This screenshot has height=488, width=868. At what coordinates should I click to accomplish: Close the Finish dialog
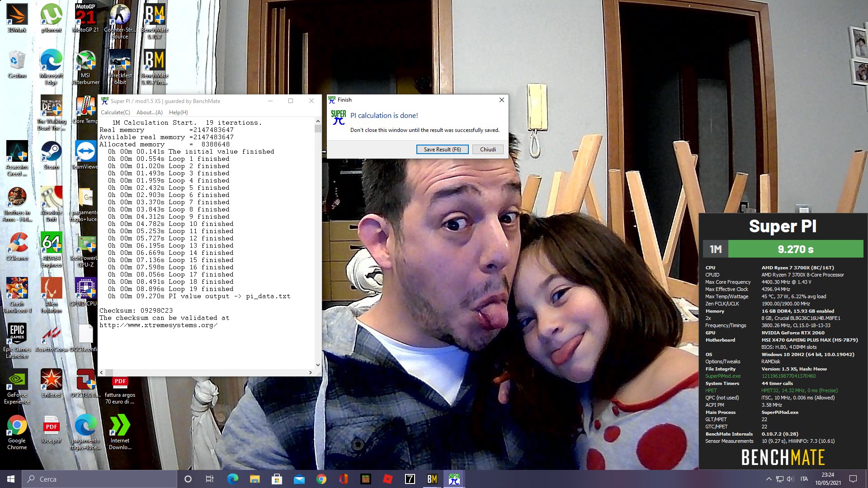(501, 100)
